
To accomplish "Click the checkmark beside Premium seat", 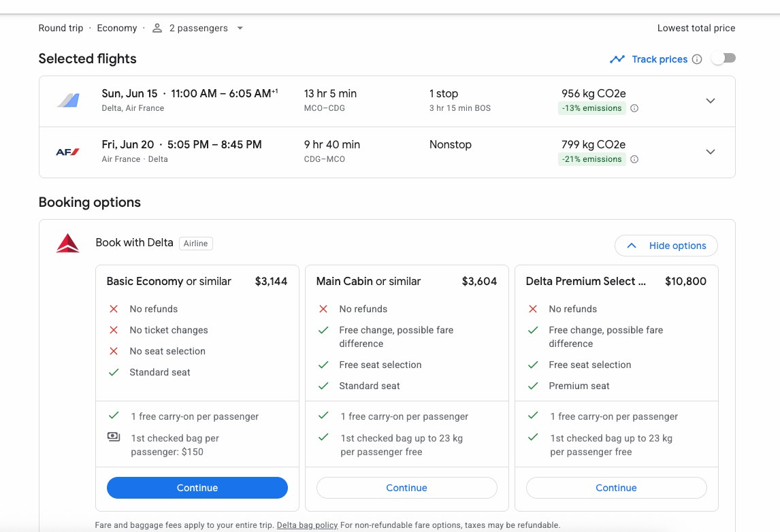I will pyautogui.click(x=533, y=385).
